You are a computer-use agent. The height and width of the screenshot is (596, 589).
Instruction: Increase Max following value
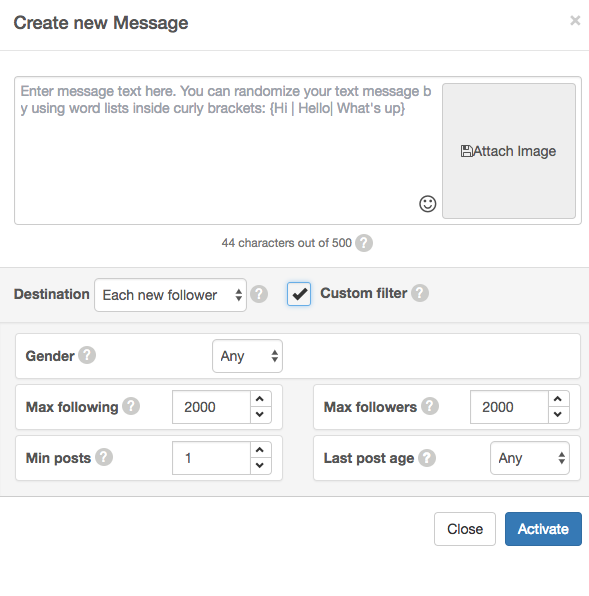tap(260, 399)
